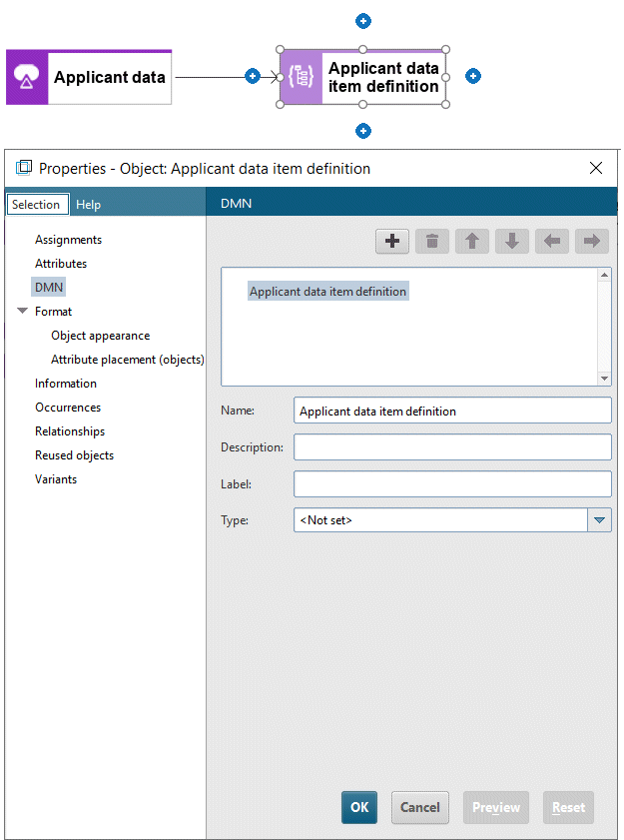
Task: Select the item definition object label on diagram
Action: [x=383, y=77]
